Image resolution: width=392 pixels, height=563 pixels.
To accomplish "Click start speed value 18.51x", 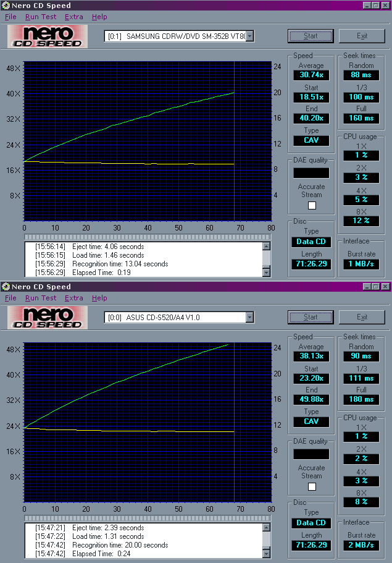I will (x=311, y=97).
